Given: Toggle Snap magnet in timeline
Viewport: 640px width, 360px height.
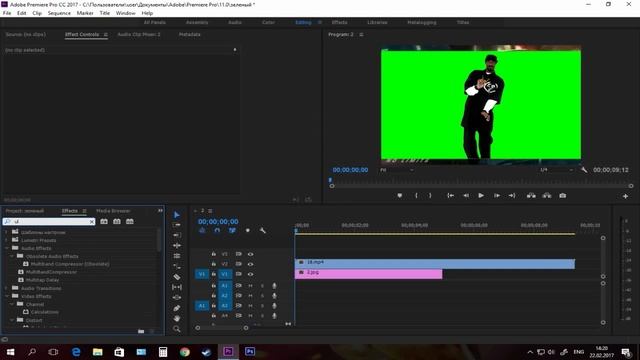Looking at the screenshot, I should click(x=217, y=231).
